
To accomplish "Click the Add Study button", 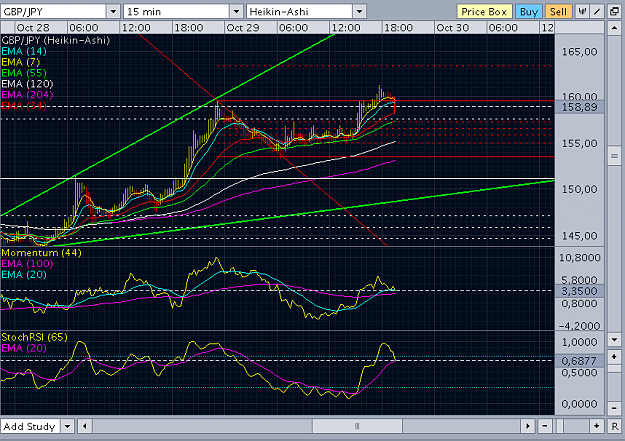I will click(30, 426).
